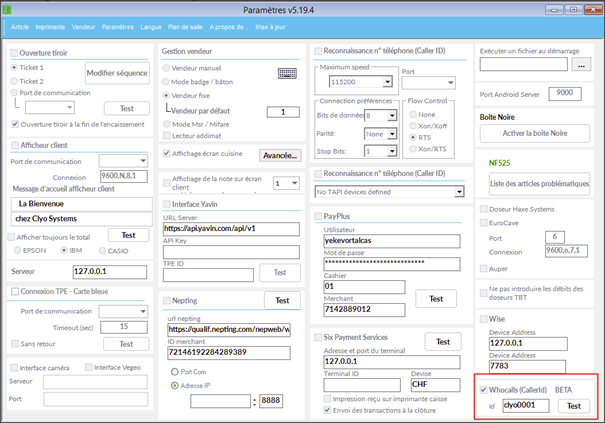Enable Connexion TPE - Carte bleue checkbox
Screen dimensions: 605x423
15,291
